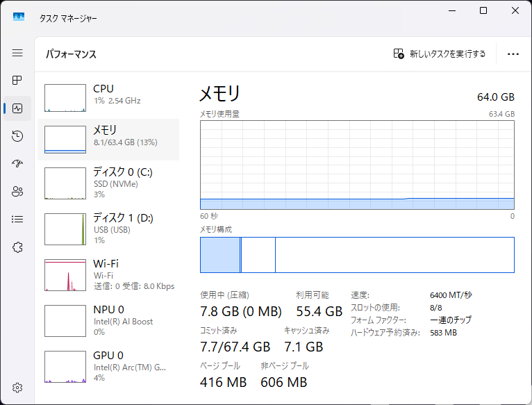Click the 7.1 GB cached value

(x=304, y=347)
